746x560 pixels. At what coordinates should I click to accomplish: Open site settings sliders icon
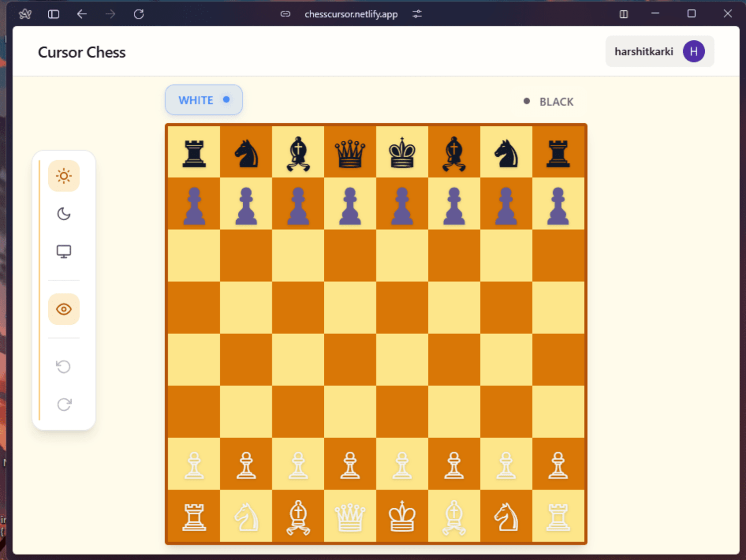pos(417,14)
